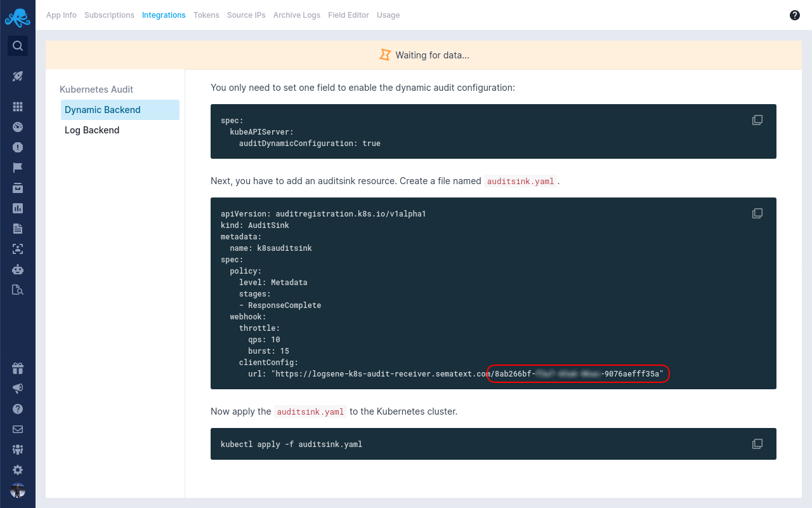Click the document search icon in the sidebar
The width and height of the screenshot is (812, 508).
(18, 290)
